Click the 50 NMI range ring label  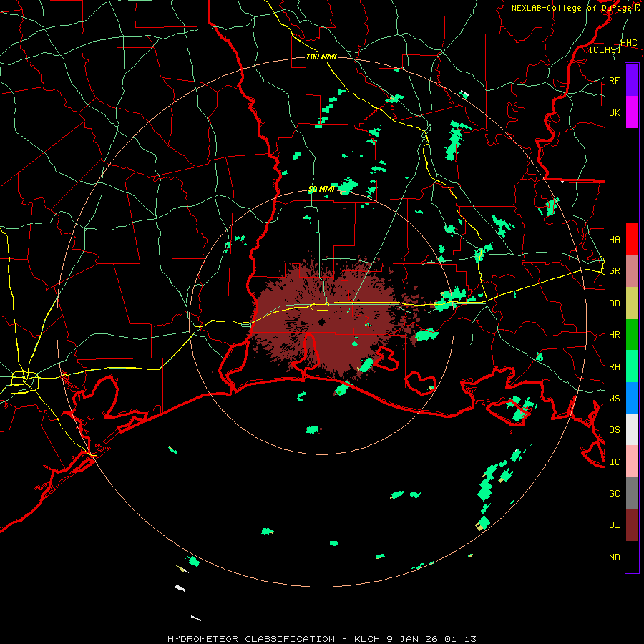point(321,190)
